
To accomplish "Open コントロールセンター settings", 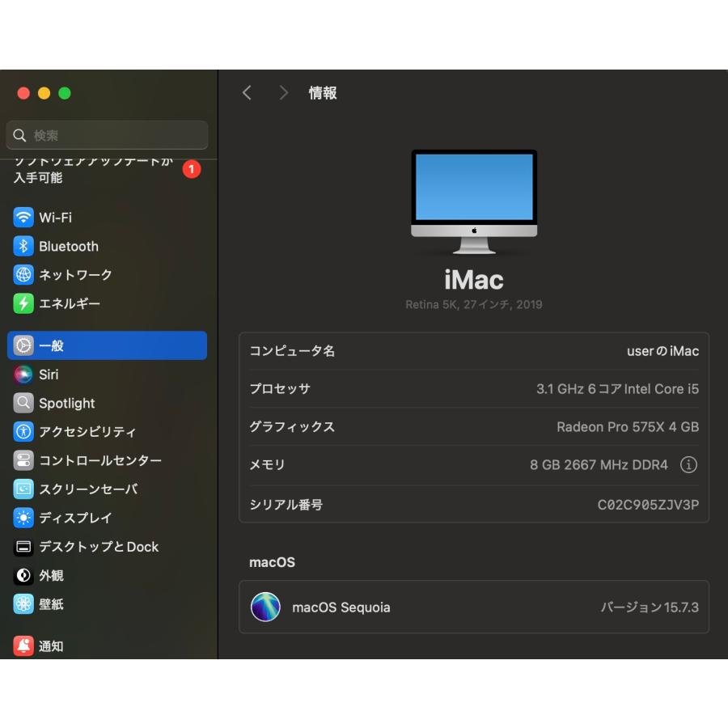I will (x=107, y=460).
